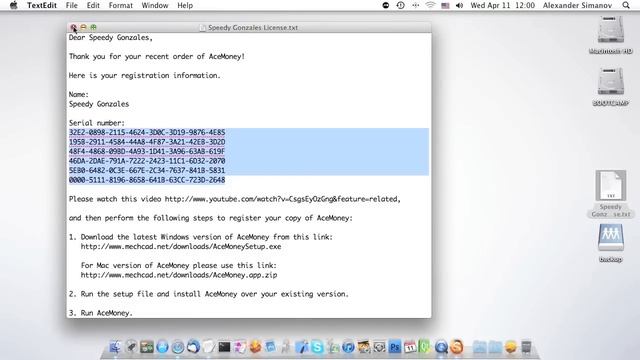This screenshot has width=640, height=360.
Task: Open Spotlight search magnifier
Action: (x=626, y=5)
